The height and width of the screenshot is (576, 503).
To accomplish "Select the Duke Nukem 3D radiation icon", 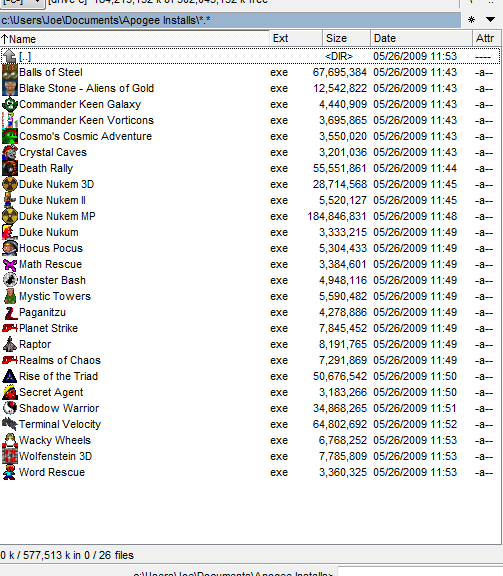I will [10, 184].
